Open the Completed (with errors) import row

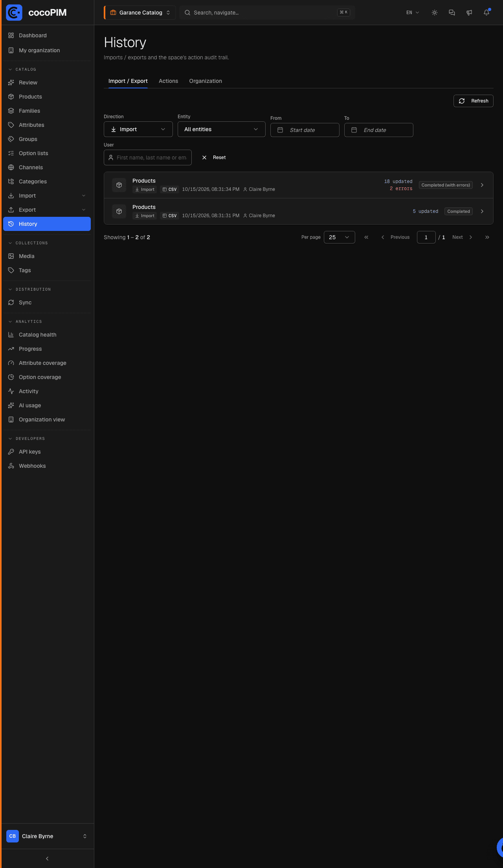(x=299, y=185)
